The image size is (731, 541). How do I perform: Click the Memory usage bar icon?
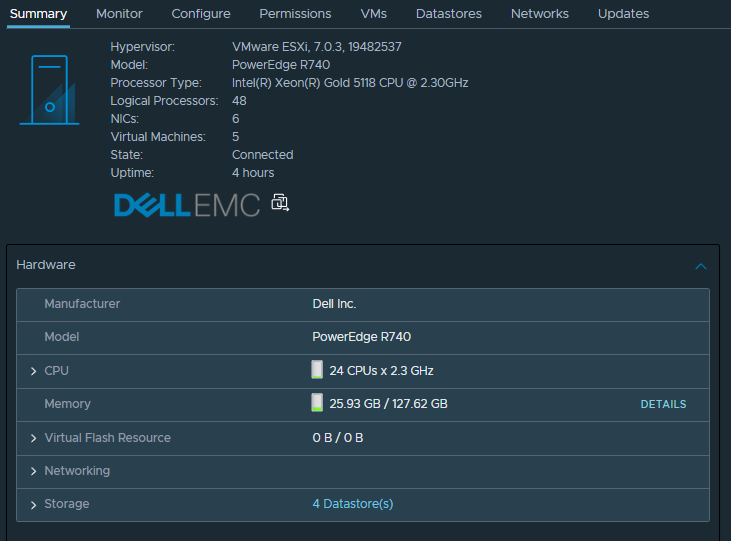[317, 402]
